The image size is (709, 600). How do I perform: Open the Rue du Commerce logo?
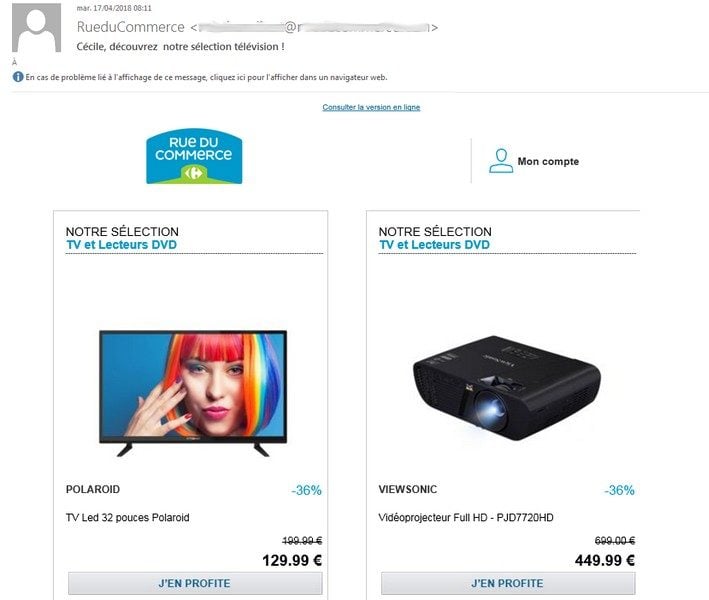point(194,156)
